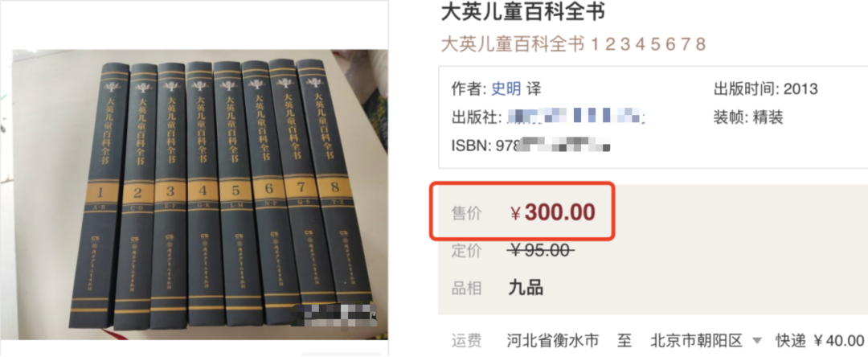Image resolution: width=868 pixels, height=357 pixels.
Task: Click the 河北省衡水市 shipping origin
Action: [x=552, y=340]
